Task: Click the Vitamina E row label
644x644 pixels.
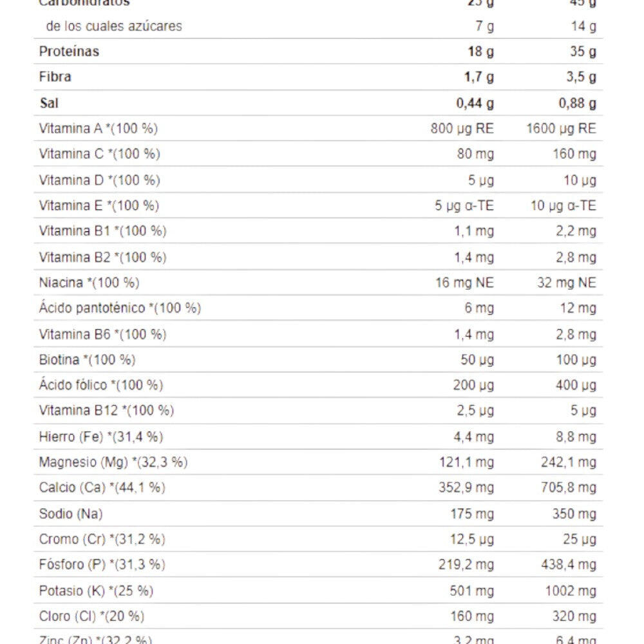Action: point(99,205)
